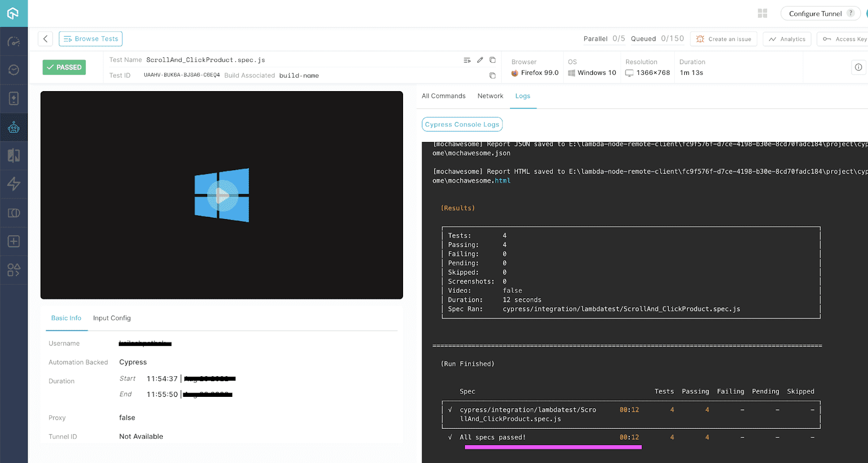The width and height of the screenshot is (868, 463).
Task: Play the test video recording
Action: 222,195
